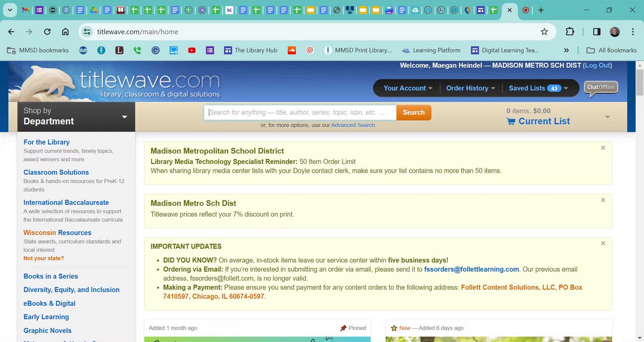
Task: Dismiss the Madison Metropolitan School District notice
Action: point(603,148)
